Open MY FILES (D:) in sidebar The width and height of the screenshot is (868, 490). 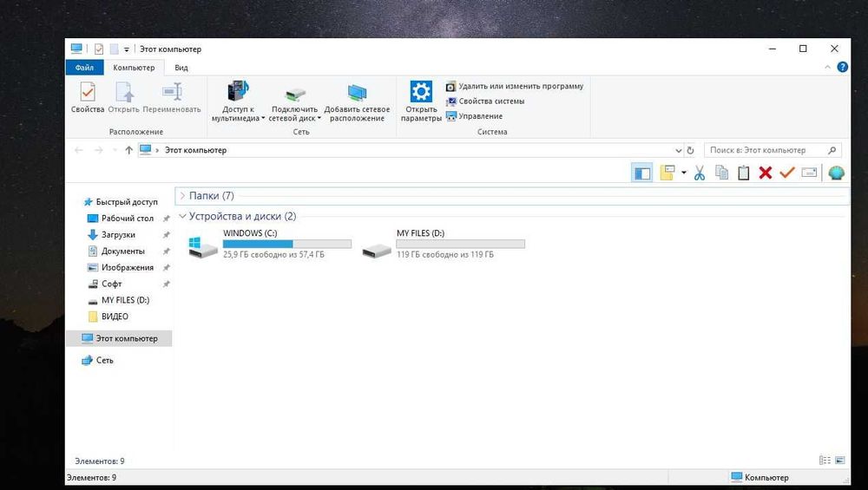coord(118,300)
